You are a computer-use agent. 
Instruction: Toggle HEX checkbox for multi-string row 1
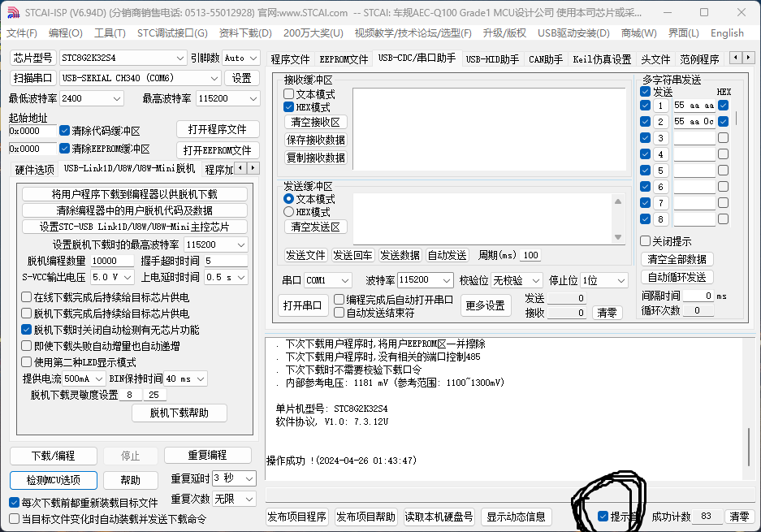click(723, 105)
